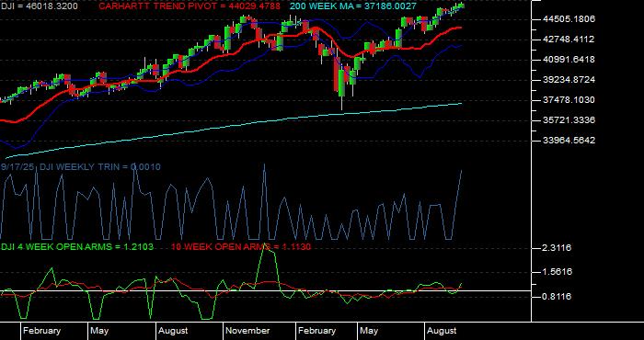Click the 1.5616 ARMS scale value
Viewport: 644px width, 340px height.
click(557, 272)
